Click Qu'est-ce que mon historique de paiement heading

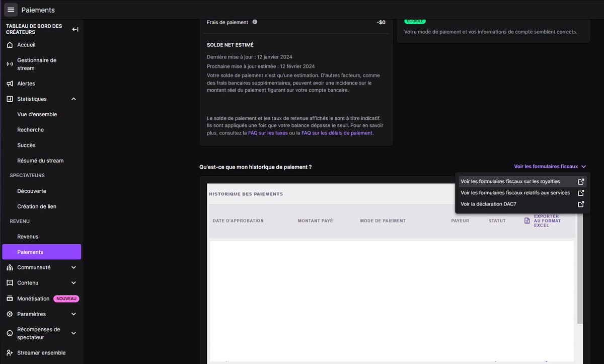255,167
